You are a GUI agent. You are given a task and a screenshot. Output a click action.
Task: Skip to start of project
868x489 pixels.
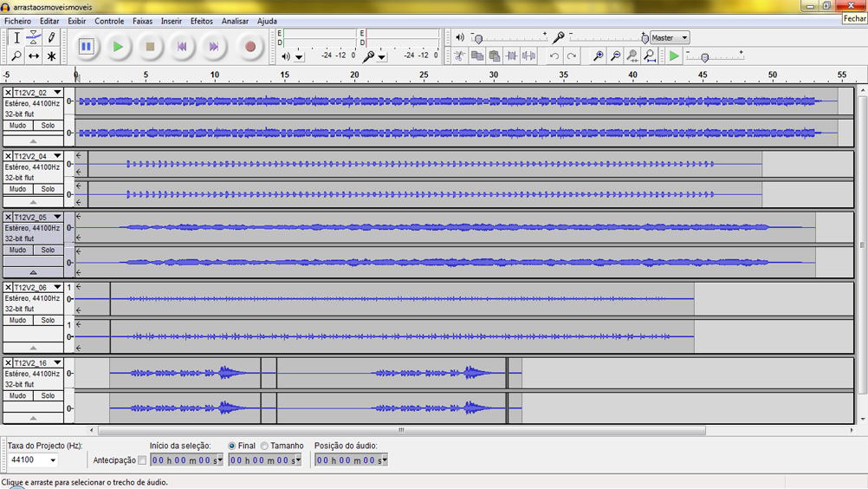182,47
